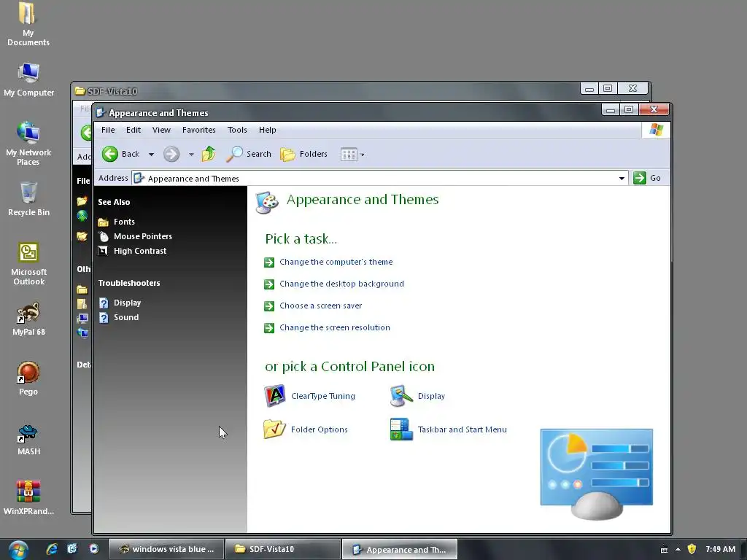Open the Views icon button
The height and width of the screenshot is (560, 747).
click(349, 155)
